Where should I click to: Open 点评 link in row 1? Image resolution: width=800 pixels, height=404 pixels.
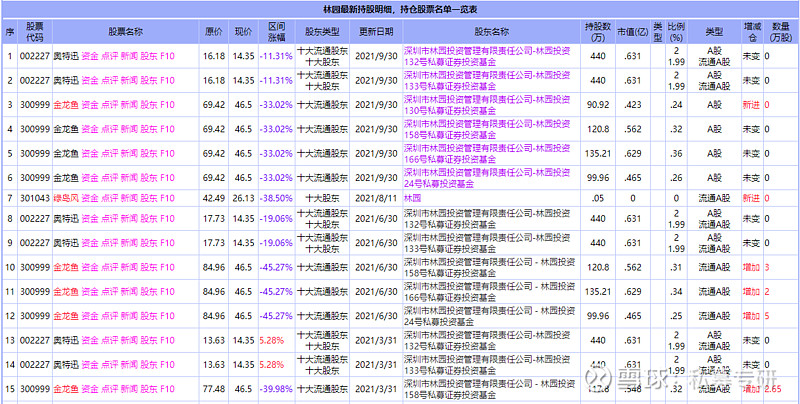[109, 56]
